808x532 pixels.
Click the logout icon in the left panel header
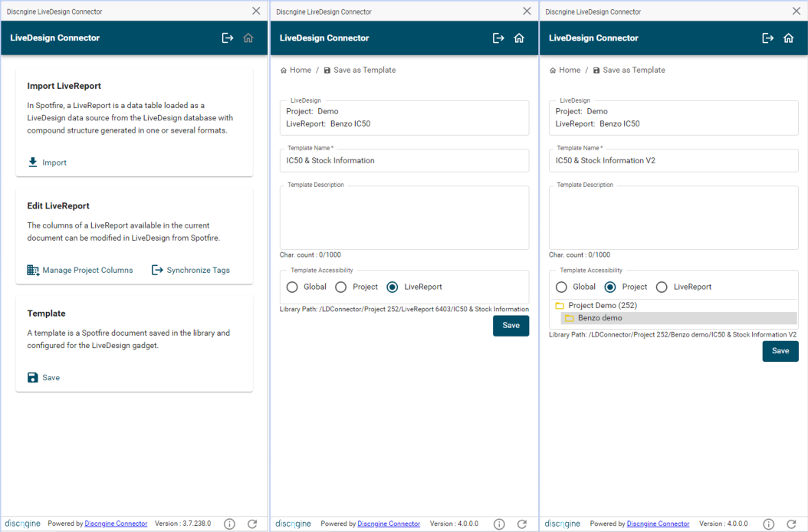[x=227, y=38]
